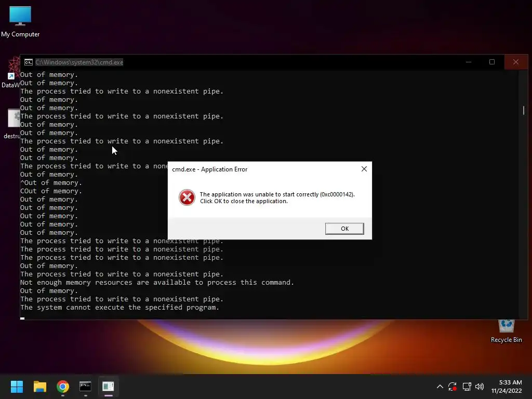Select the destru desktop file icon
Image resolution: width=532 pixels, height=399 pixels.
[12, 124]
